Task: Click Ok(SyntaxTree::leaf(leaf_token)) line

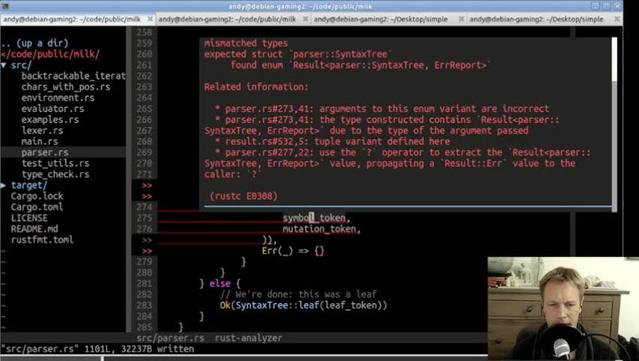Action: (303, 305)
